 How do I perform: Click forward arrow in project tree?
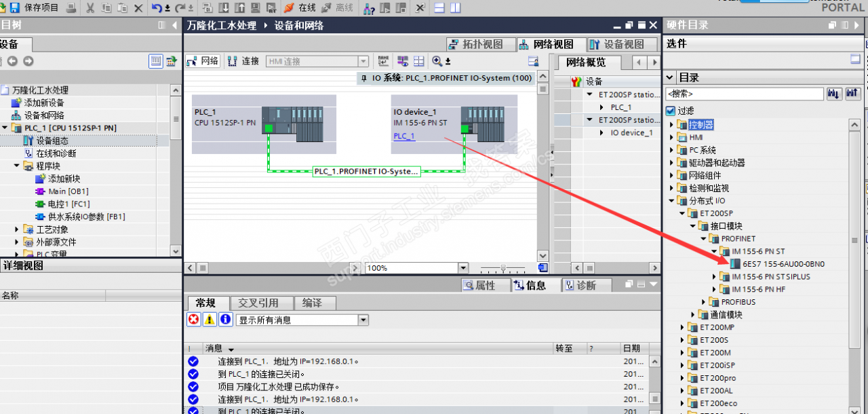(28, 61)
